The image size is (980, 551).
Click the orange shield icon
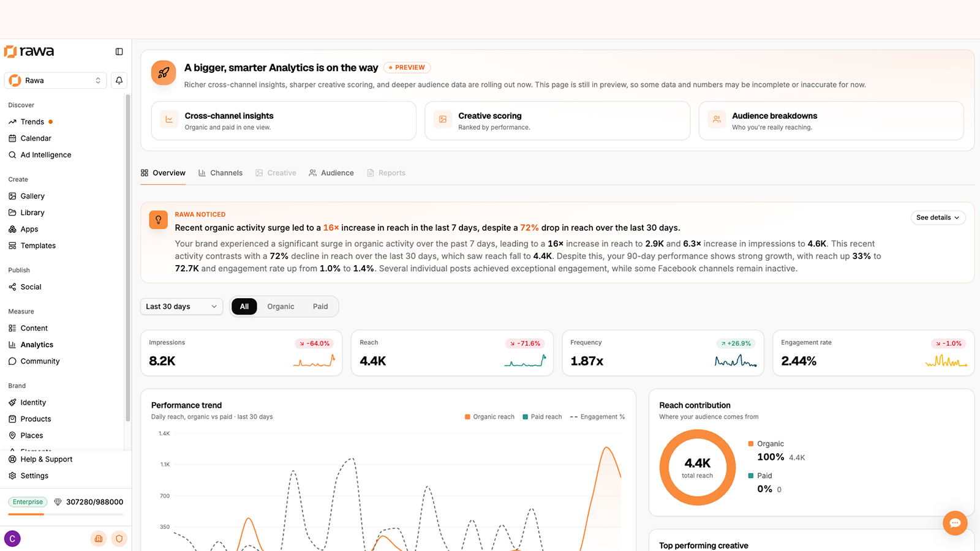pyautogui.click(x=119, y=539)
